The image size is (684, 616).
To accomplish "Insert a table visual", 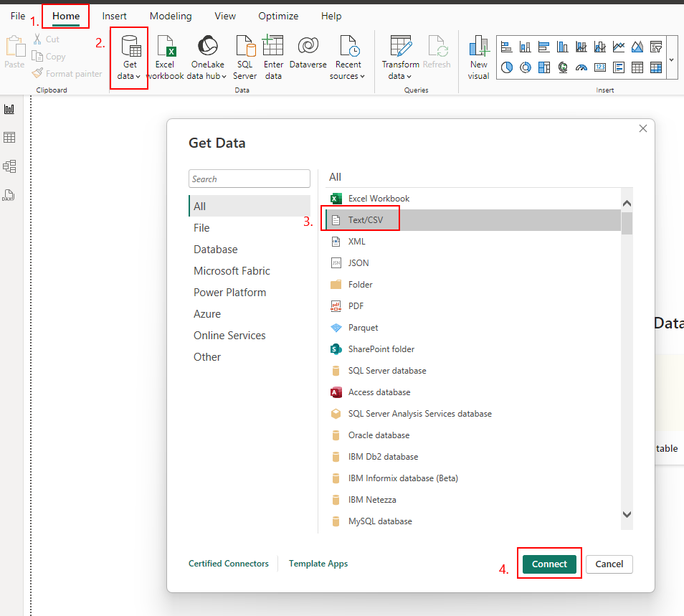I will (637, 67).
